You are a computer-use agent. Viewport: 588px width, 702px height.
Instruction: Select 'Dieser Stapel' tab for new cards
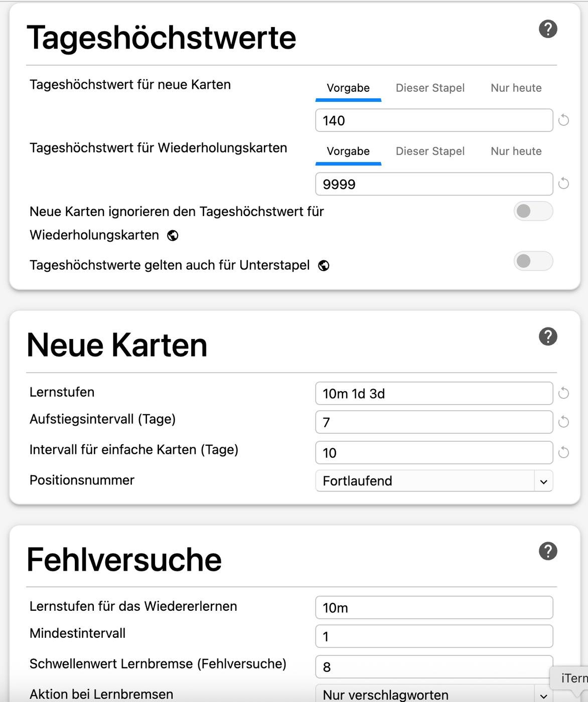coord(430,88)
